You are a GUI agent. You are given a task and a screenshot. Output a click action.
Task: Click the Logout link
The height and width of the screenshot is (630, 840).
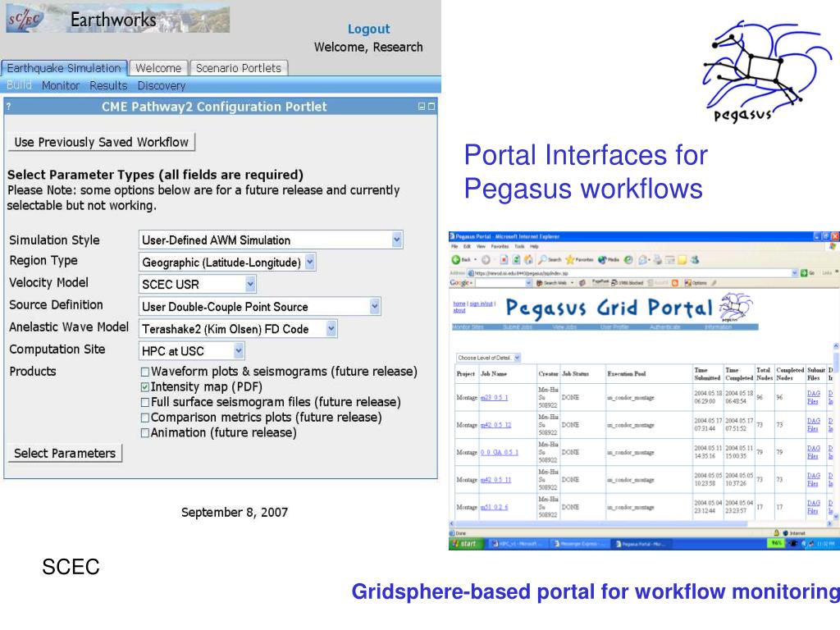point(368,29)
